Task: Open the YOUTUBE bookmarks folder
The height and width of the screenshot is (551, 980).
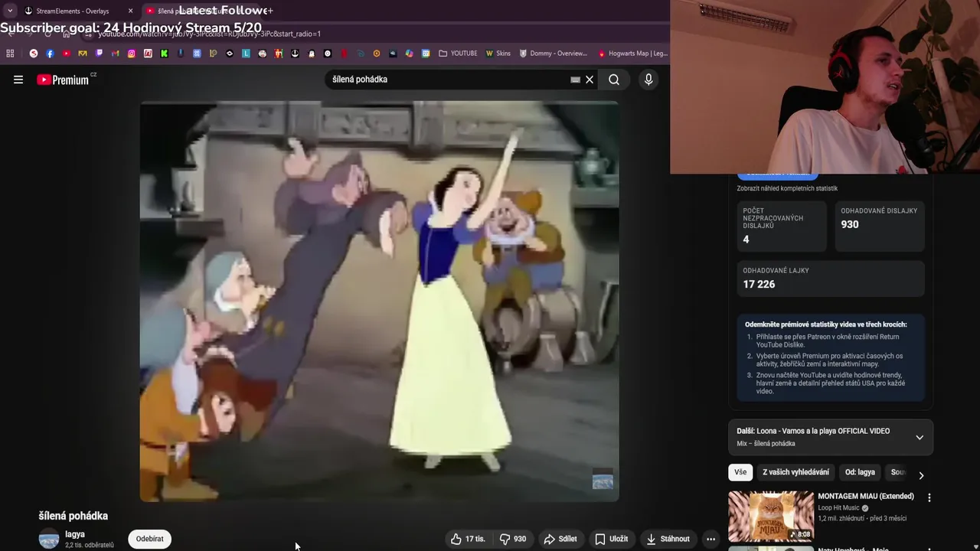Action: (458, 54)
